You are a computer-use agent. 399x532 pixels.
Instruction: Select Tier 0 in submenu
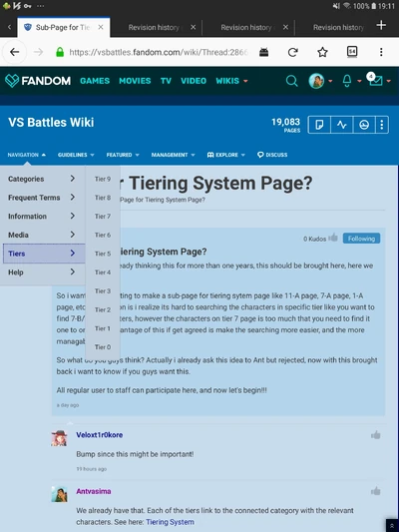[103, 347]
